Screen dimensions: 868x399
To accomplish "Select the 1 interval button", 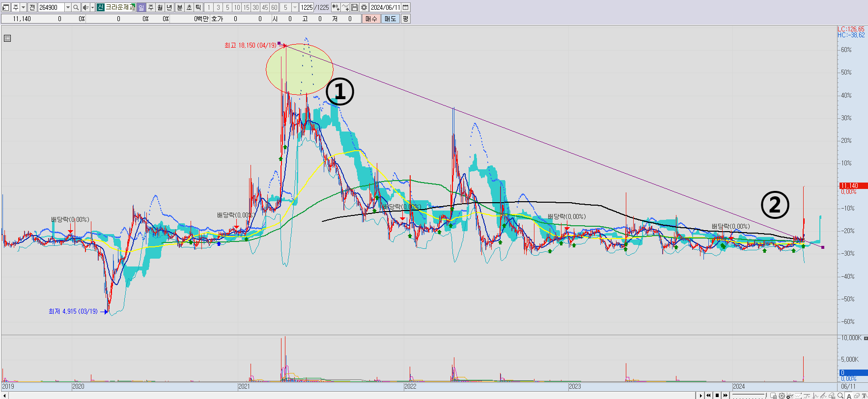I will tap(209, 7).
